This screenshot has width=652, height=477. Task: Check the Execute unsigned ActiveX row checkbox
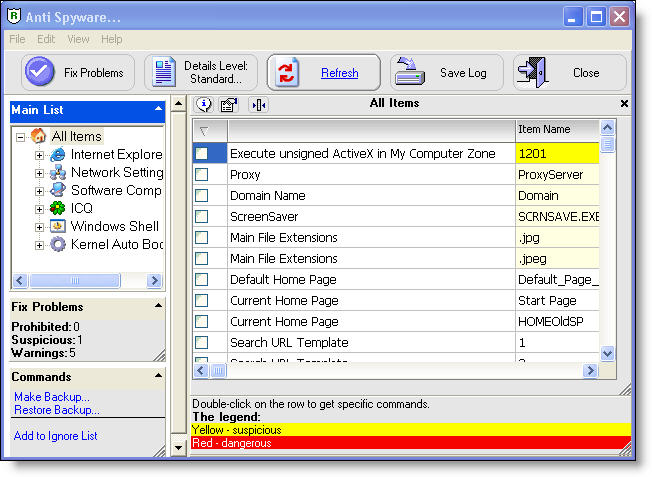point(202,154)
